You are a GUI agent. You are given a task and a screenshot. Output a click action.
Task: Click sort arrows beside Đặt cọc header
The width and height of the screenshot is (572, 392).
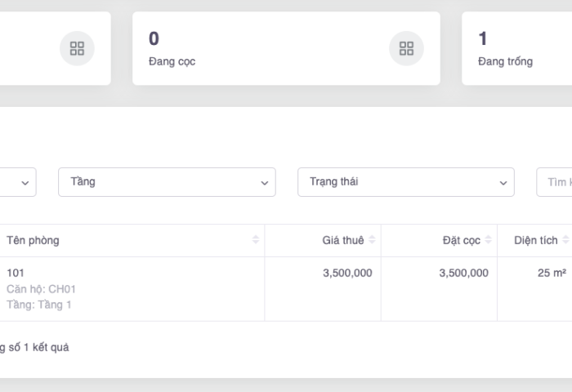tap(489, 240)
